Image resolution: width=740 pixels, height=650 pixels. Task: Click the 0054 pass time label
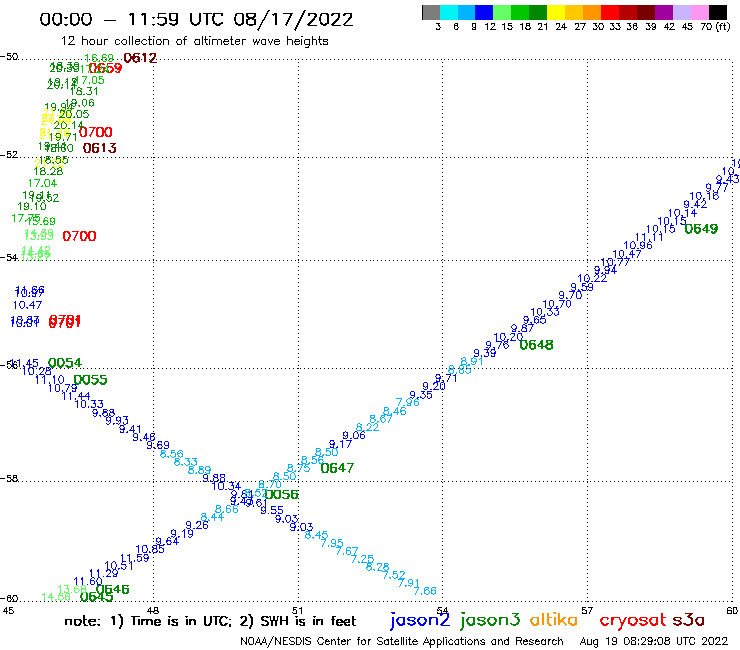pyautogui.click(x=65, y=363)
